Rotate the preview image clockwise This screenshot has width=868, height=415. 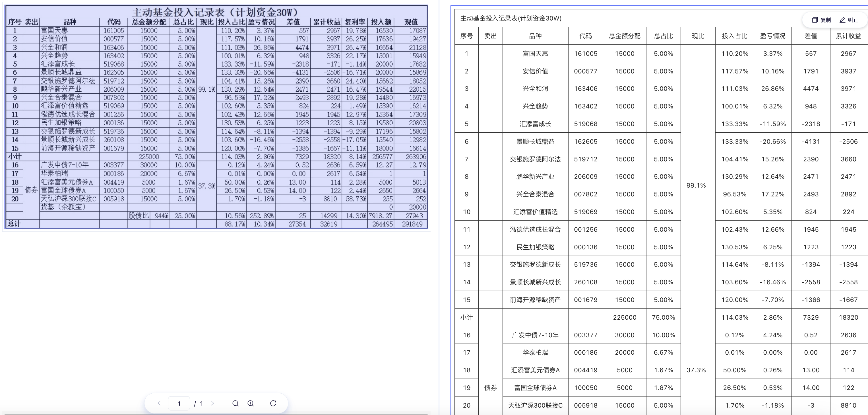[273, 403]
